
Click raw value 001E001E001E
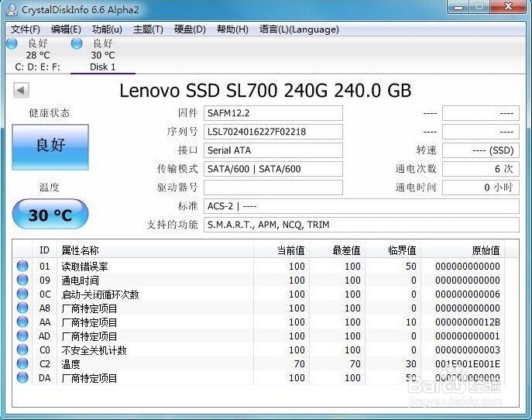[468, 363]
